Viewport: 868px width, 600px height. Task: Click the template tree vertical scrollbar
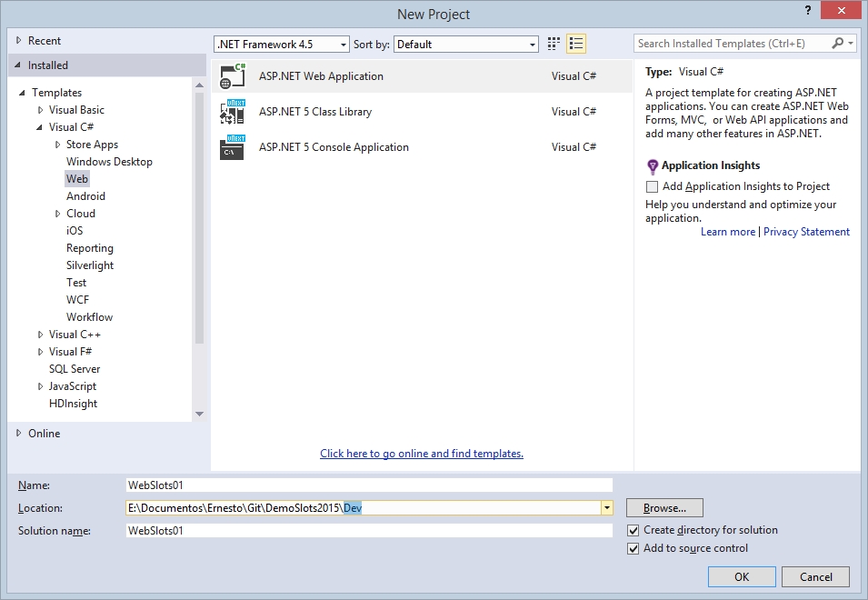coord(199,218)
